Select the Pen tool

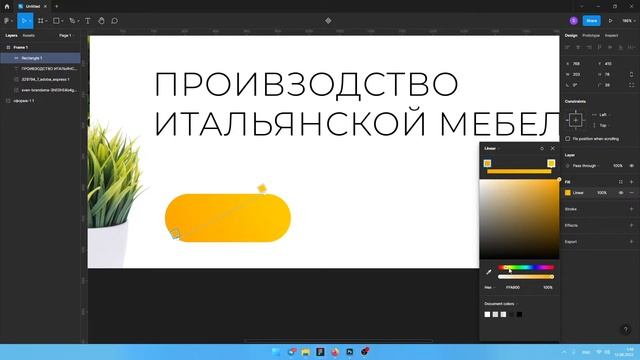72,21
